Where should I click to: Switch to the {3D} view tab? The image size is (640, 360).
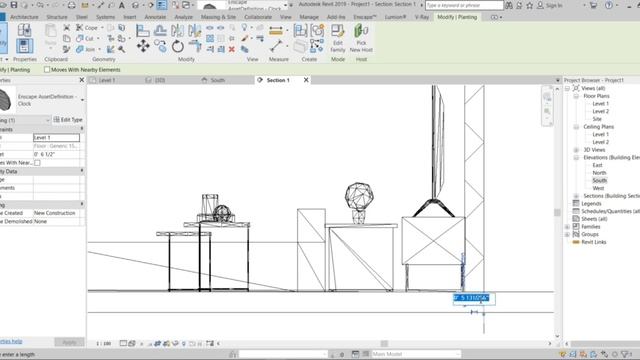[x=160, y=80]
